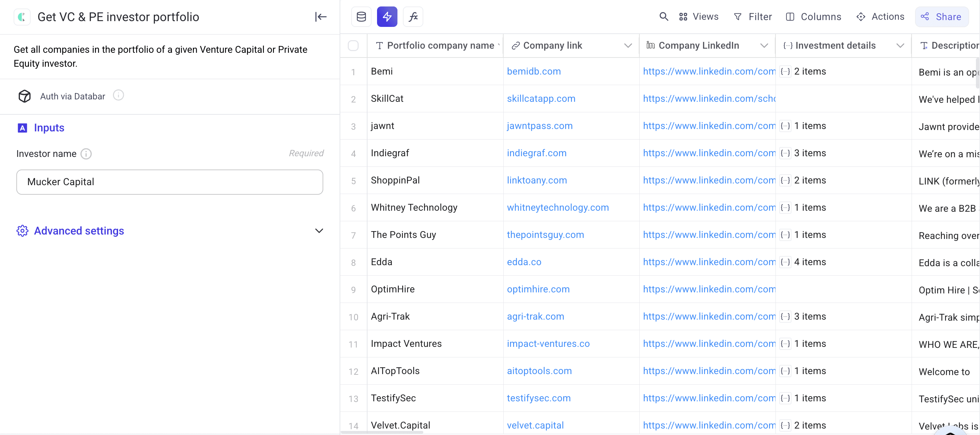Image resolution: width=980 pixels, height=435 pixels.
Task: Open the Advanced settings gear icon
Action: [22, 231]
